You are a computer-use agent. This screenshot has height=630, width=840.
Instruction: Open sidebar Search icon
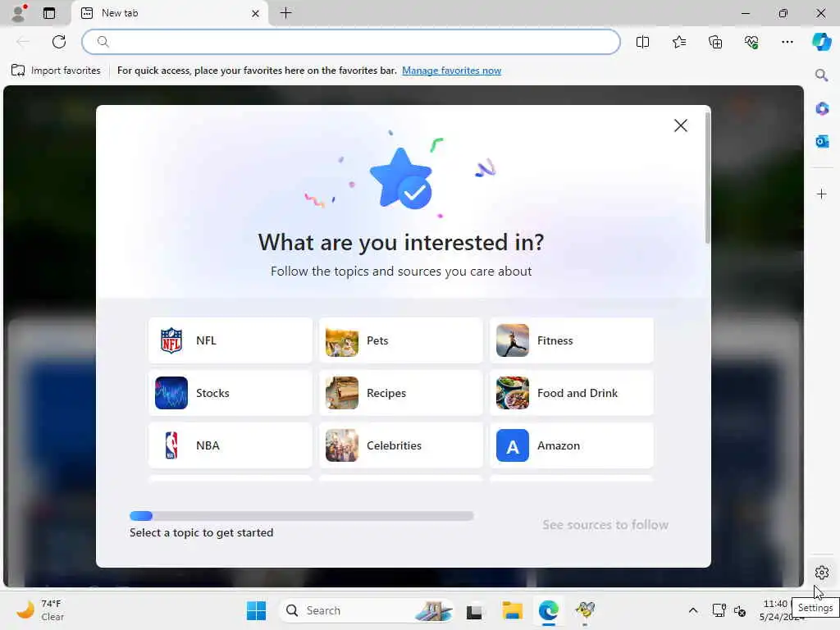click(821, 75)
